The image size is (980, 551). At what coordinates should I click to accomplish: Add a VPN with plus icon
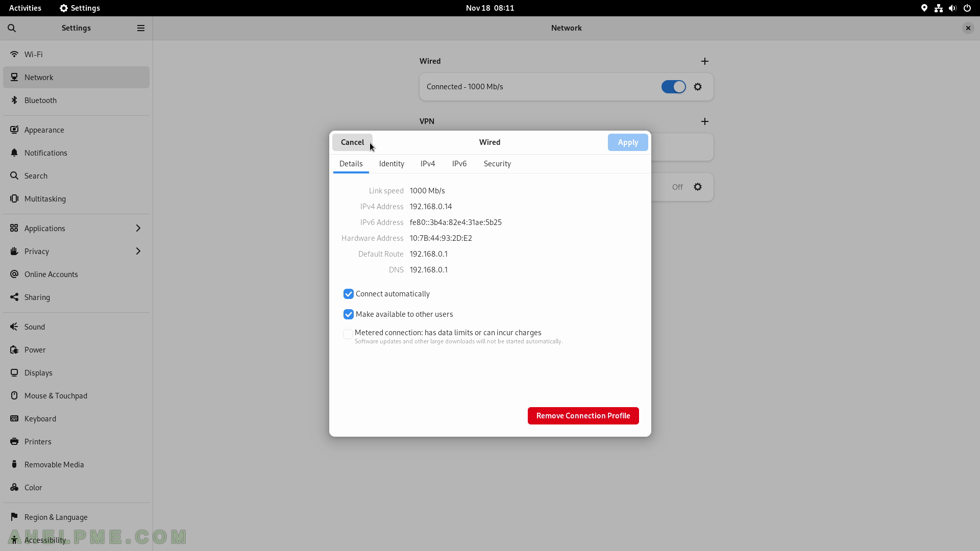(x=705, y=121)
